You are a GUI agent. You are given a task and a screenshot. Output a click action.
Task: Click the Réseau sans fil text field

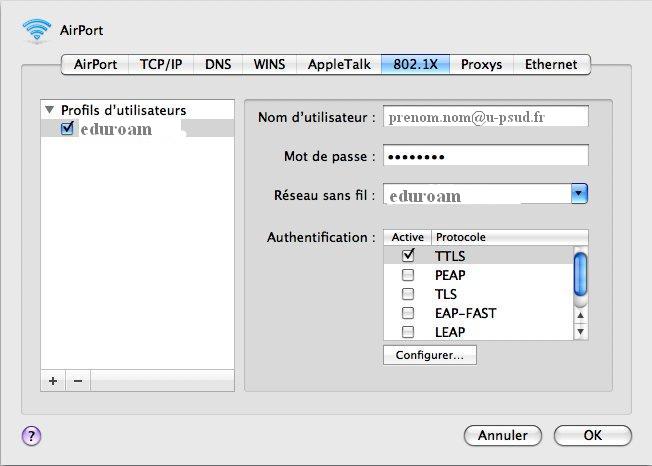[477, 194]
